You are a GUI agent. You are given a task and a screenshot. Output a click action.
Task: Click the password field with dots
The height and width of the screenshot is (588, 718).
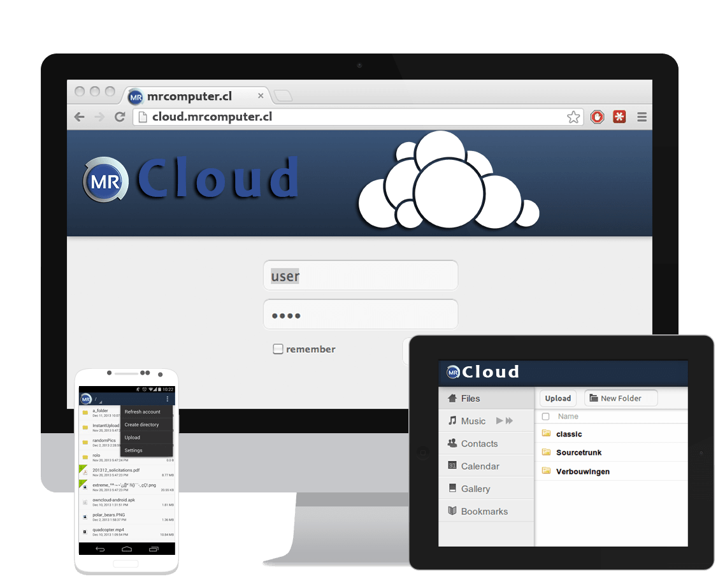[361, 314]
